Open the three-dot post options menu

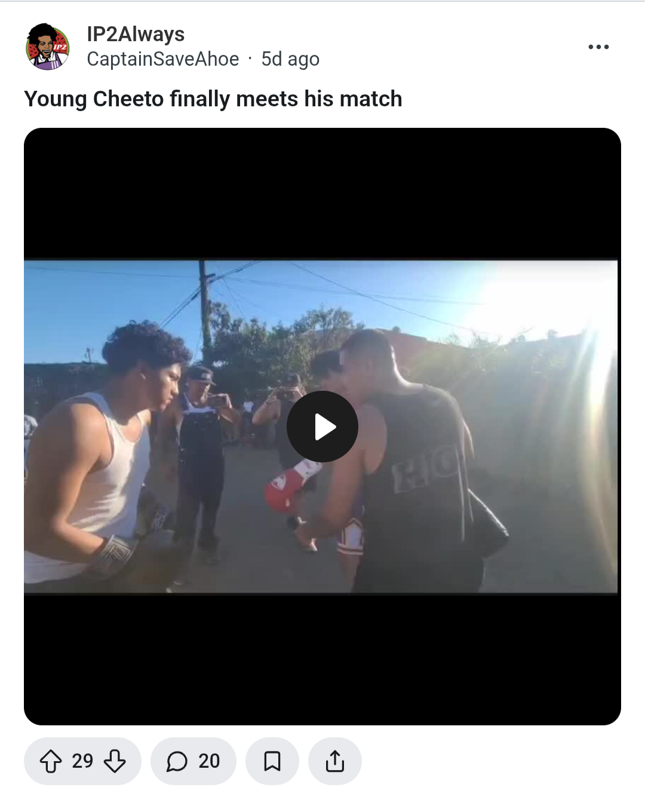[x=598, y=47]
